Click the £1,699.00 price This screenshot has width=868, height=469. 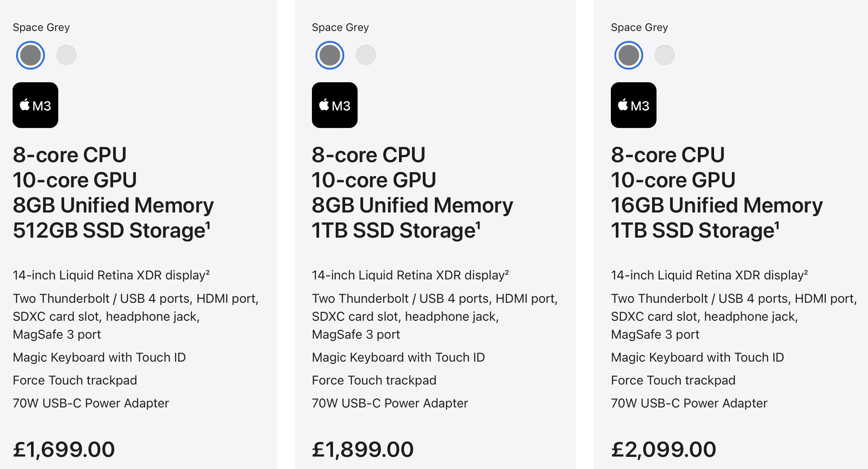[x=64, y=449]
